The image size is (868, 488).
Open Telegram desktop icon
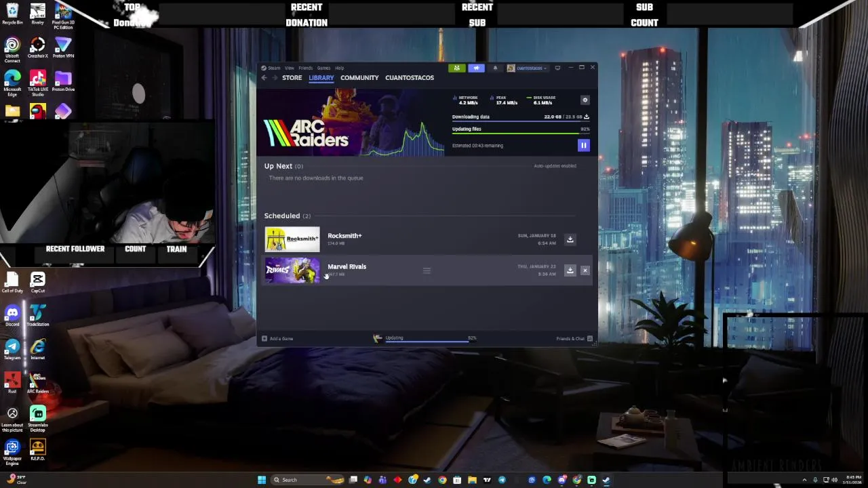point(12,349)
